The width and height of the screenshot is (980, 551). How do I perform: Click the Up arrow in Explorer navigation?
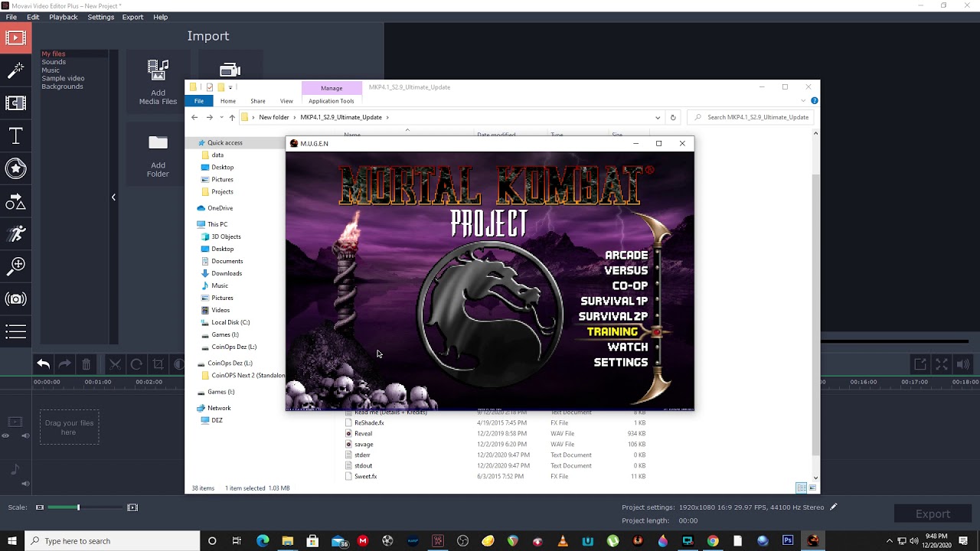tap(232, 117)
